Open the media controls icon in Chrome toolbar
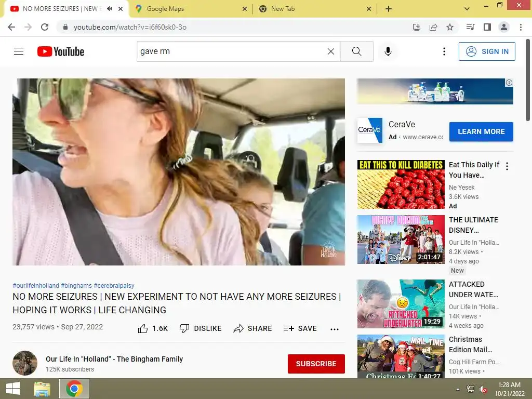532x399 pixels. [x=470, y=27]
